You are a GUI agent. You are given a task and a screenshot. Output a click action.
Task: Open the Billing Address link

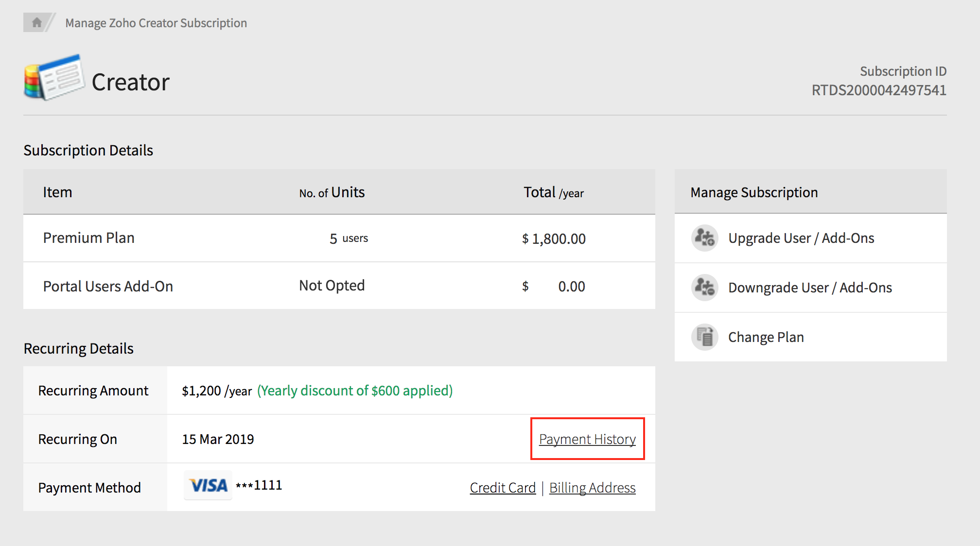(592, 487)
